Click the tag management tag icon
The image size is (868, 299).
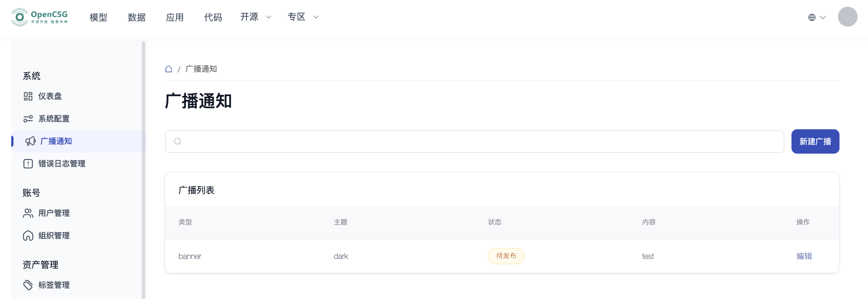28,285
